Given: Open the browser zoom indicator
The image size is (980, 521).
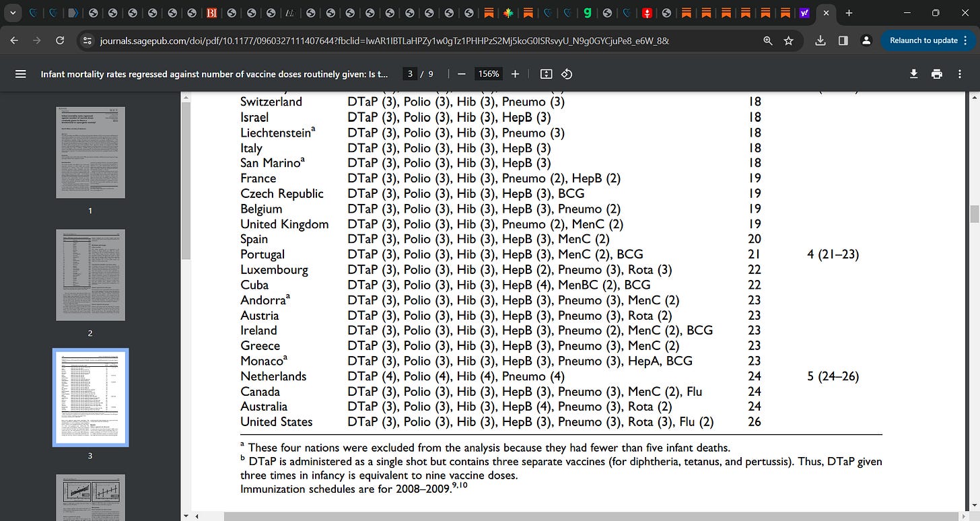Looking at the screenshot, I should click(x=768, y=40).
